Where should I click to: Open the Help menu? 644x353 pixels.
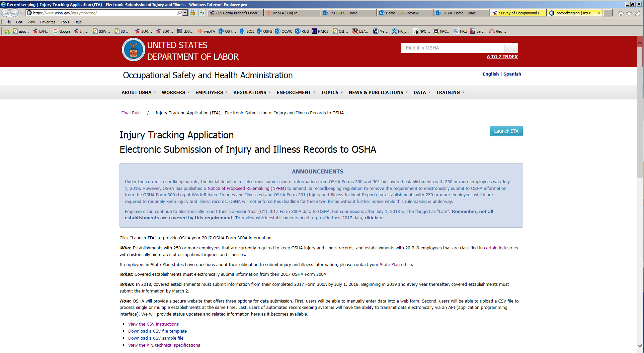coord(78,22)
